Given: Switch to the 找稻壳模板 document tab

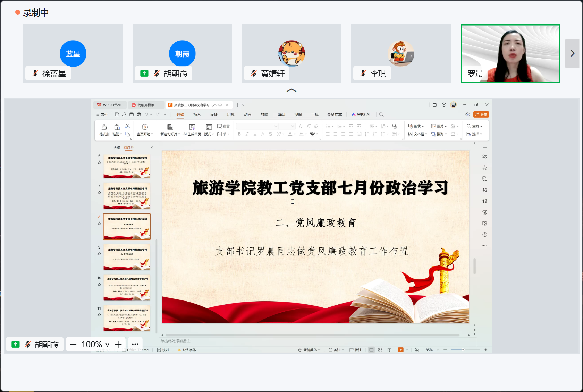Looking at the screenshot, I should [x=146, y=105].
